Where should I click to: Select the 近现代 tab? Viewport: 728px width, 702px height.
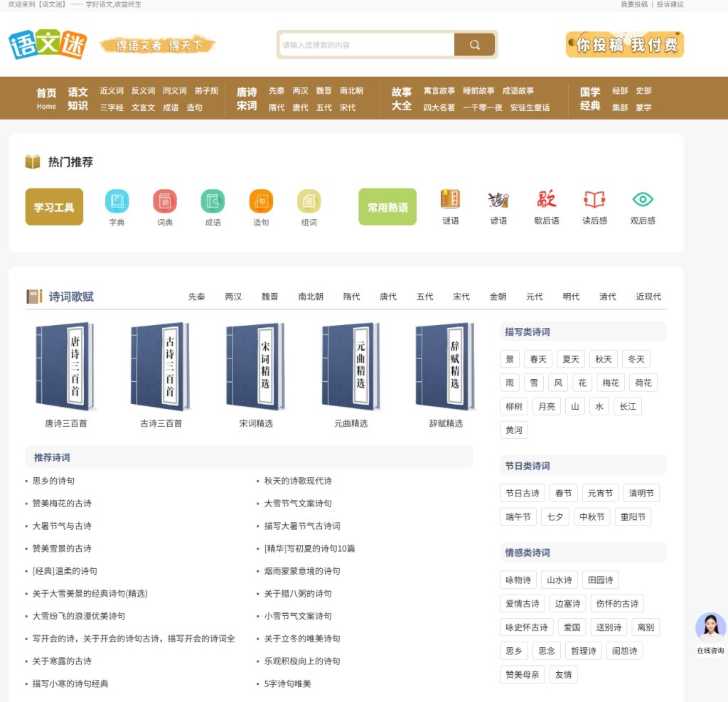pos(648,297)
